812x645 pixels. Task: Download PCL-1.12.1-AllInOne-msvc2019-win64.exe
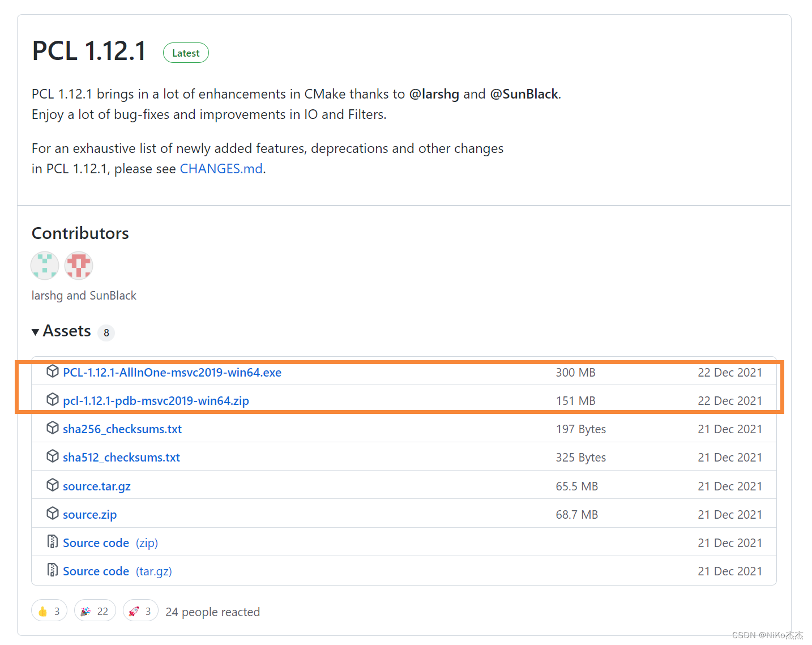click(172, 372)
